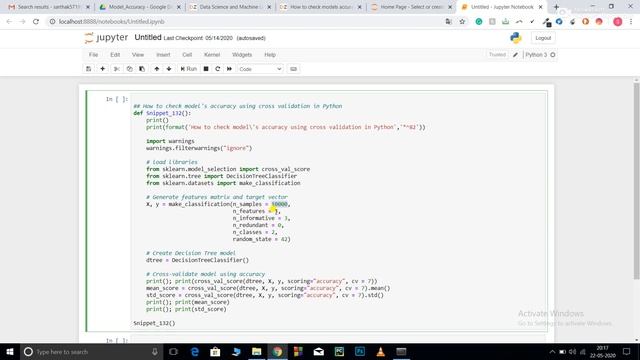Switch to the Data Science and Machine tab
The image size is (640, 360).
pyautogui.click(x=231, y=7)
